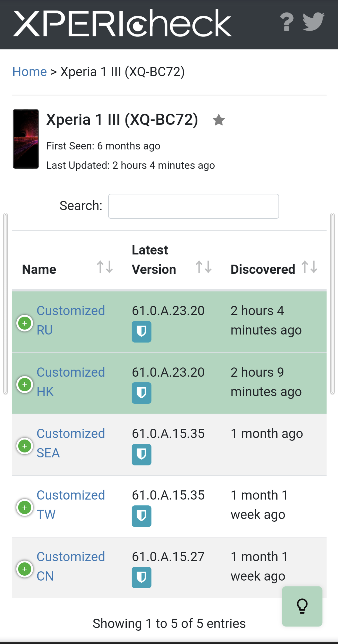
Task: Expand the Customized CN row with plus
Action: click(24, 569)
